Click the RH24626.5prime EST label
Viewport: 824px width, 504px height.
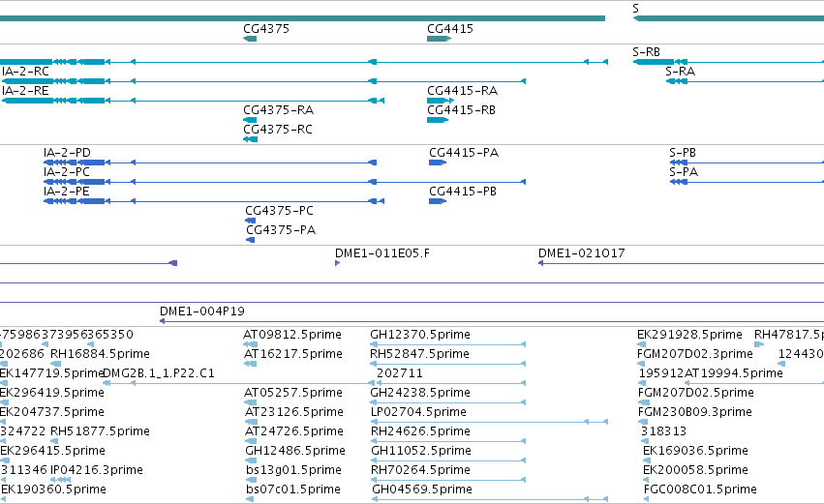pyautogui.click(x=420, y=431)
